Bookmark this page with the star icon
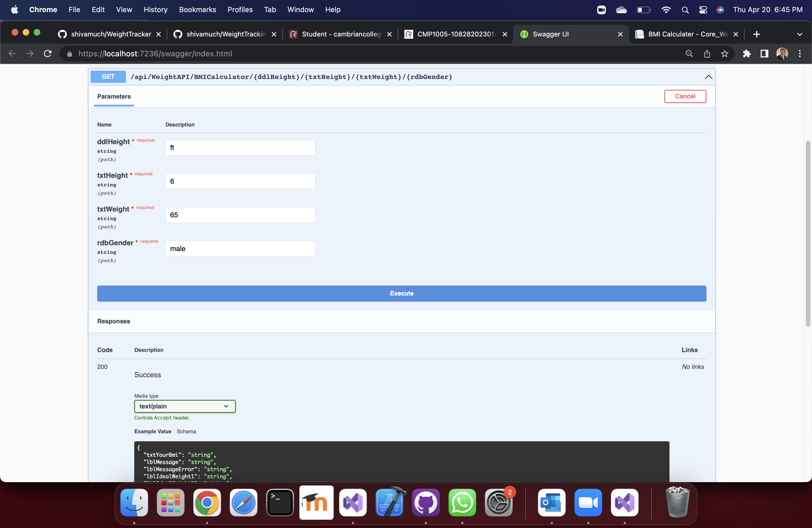 coord(725,54)
